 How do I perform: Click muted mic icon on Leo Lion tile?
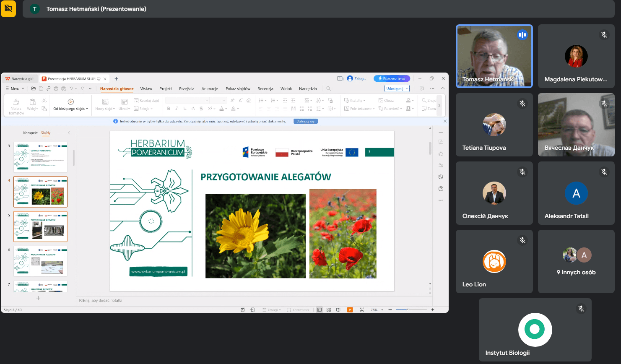(x=522, y=240)
